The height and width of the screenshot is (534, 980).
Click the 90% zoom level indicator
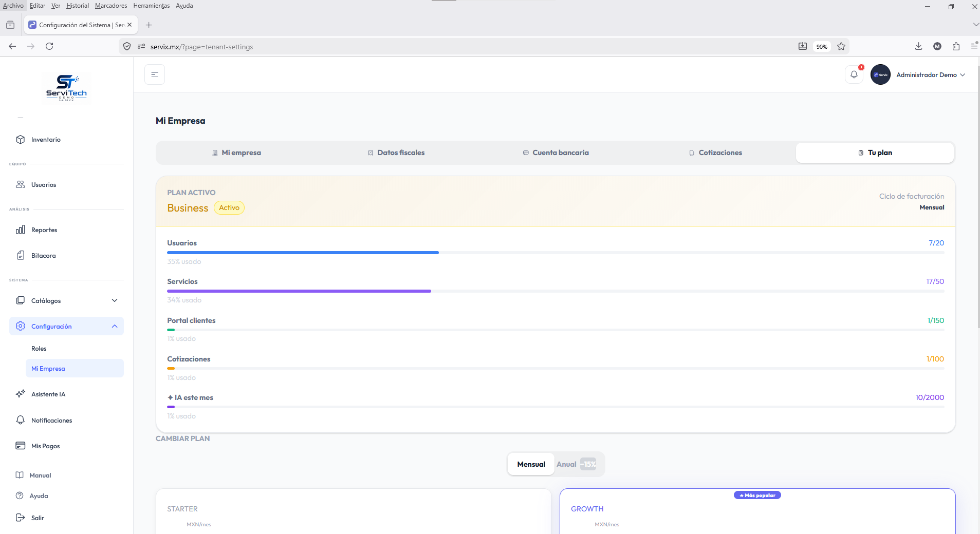tap(822, 47)
